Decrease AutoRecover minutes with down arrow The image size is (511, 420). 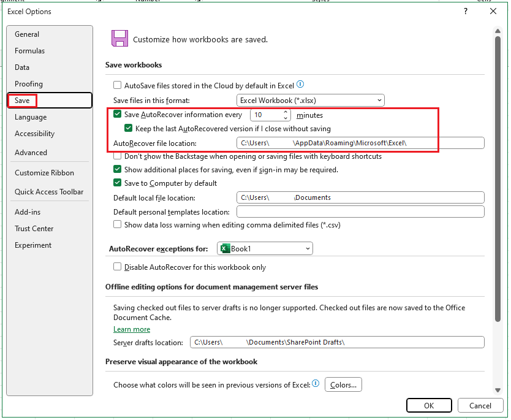tap(286, 118)
